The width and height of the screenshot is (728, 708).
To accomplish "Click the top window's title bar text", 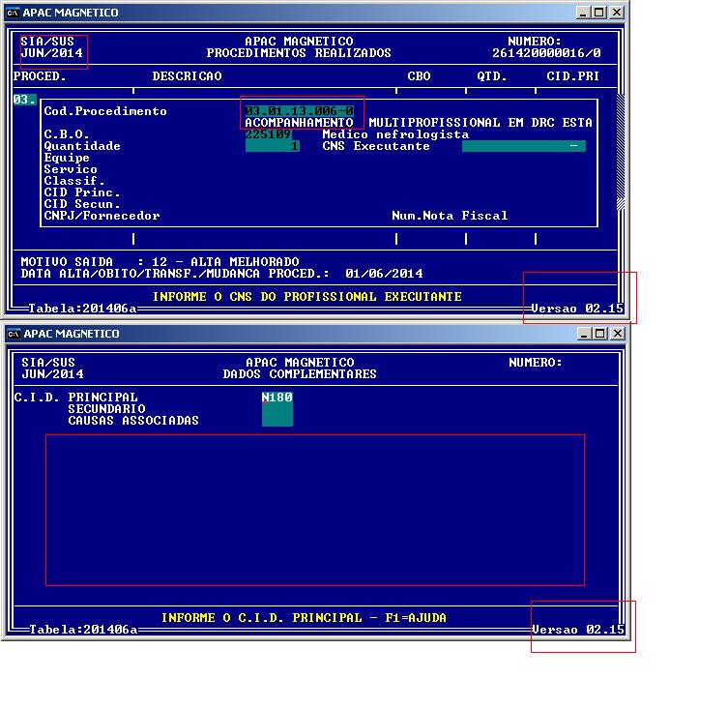I will pos(71,13).
